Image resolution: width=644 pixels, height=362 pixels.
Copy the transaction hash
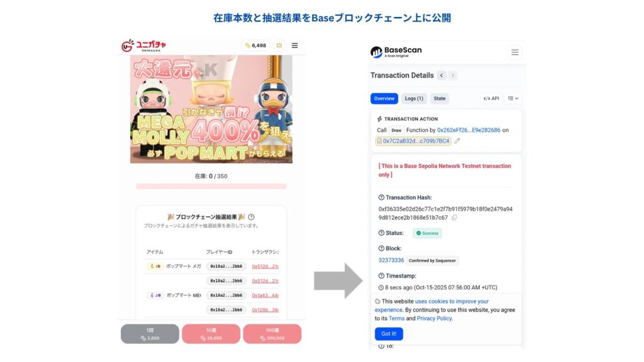click(x=454, y=217)
